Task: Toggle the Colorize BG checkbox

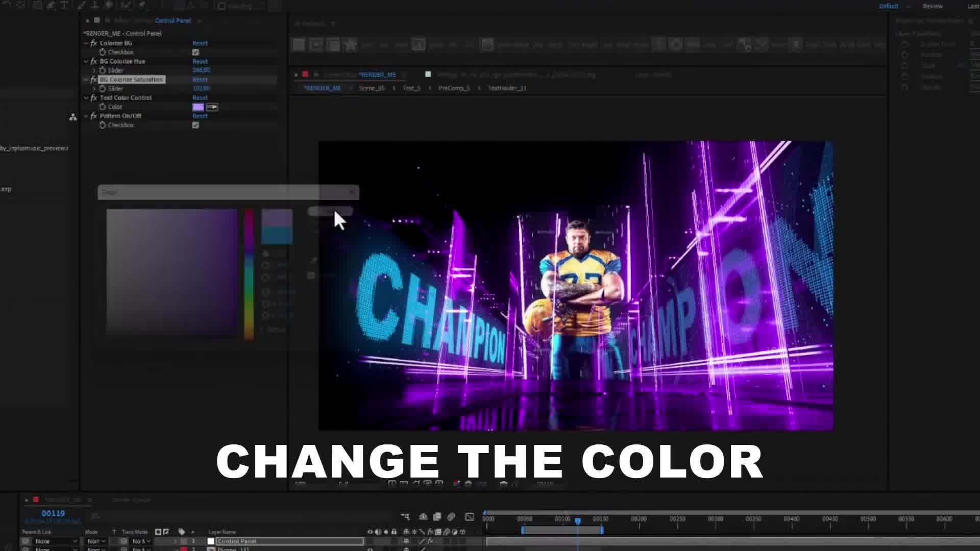Action: coord(195,52)
